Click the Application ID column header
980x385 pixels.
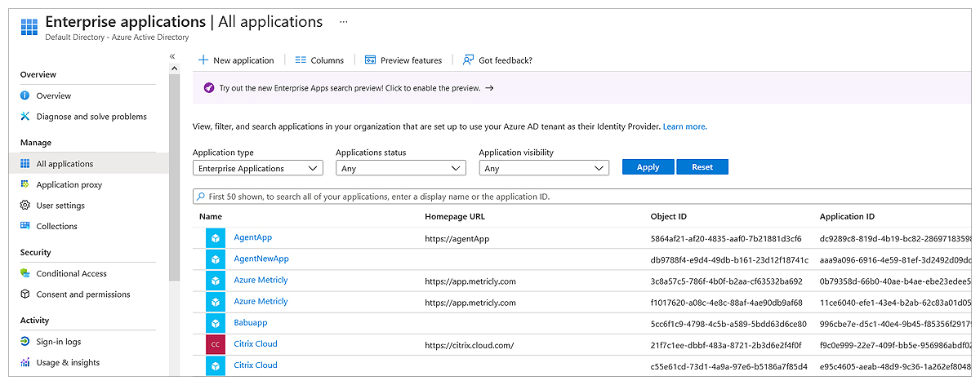click(847, 217)
